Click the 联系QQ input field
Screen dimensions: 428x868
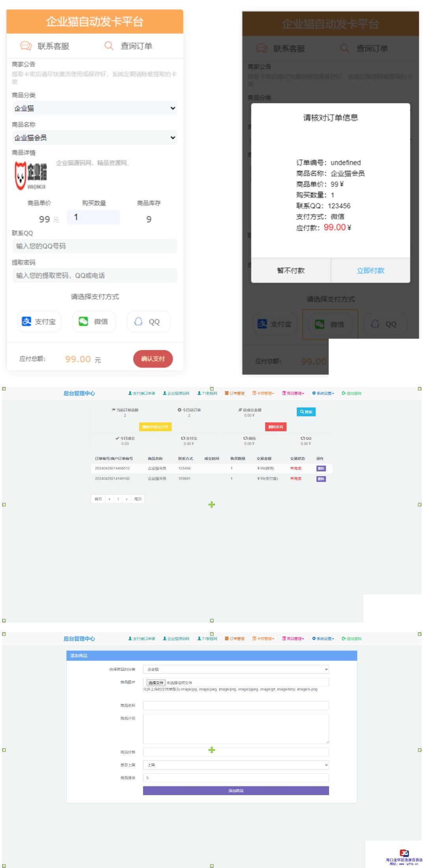click(95, 246)
